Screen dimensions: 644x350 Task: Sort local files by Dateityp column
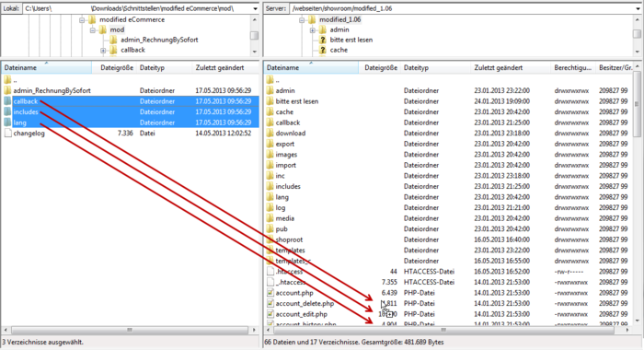(x=165, y=67)
